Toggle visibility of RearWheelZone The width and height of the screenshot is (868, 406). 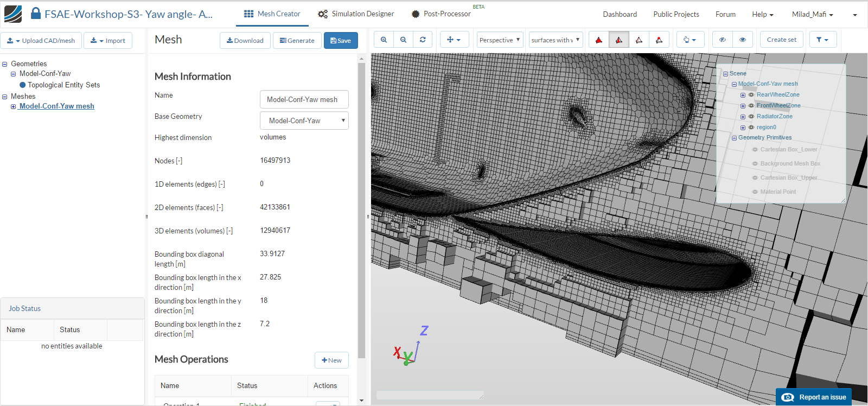(751, 95)
